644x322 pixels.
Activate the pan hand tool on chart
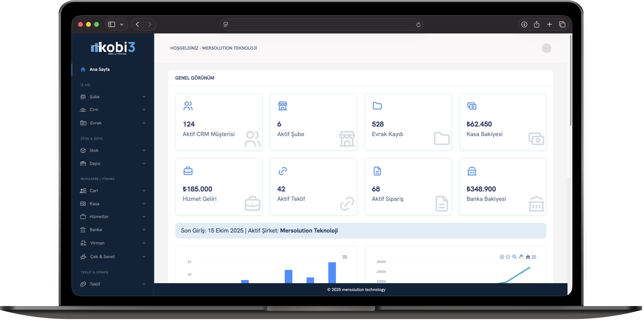point(521,257)
